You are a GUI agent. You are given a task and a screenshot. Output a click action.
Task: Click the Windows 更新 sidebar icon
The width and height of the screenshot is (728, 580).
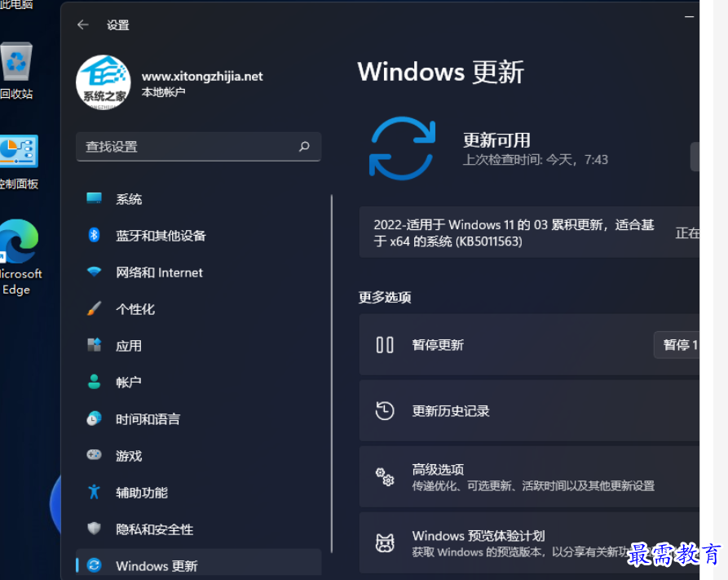95,565
